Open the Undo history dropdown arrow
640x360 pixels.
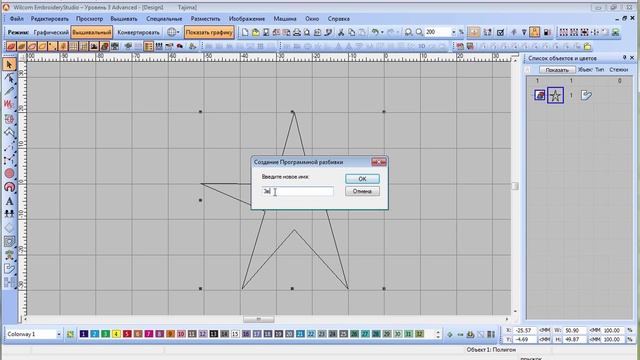click(382, 32)
